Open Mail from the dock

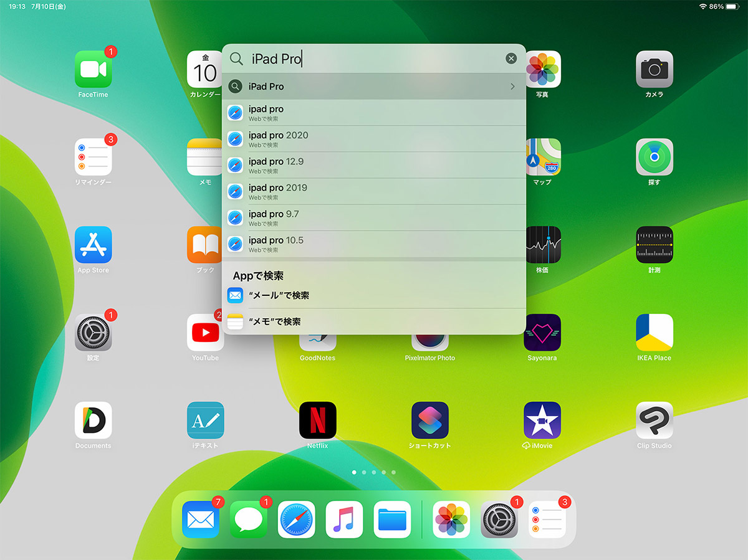coord(201,520)
